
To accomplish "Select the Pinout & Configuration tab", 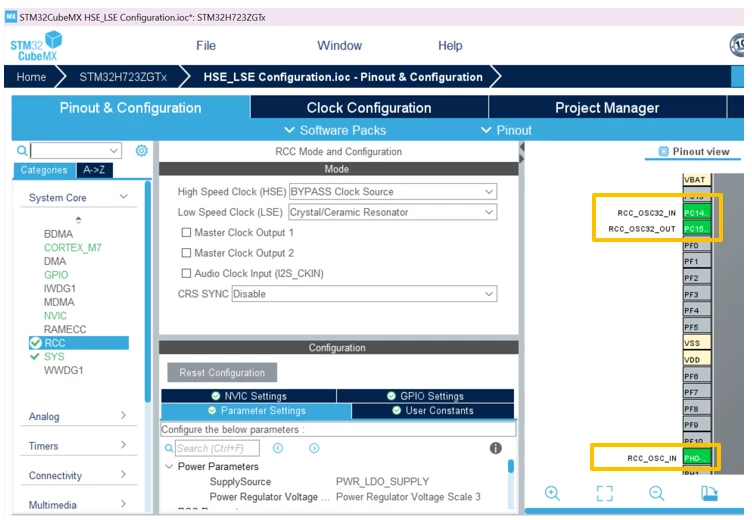I will [x=130, y=107].
